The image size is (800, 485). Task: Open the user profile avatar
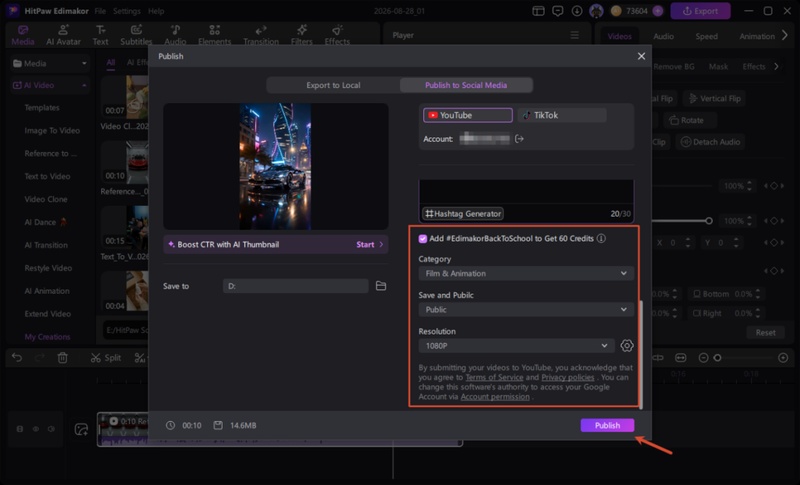pyautogui.click(x=596, y=11)
